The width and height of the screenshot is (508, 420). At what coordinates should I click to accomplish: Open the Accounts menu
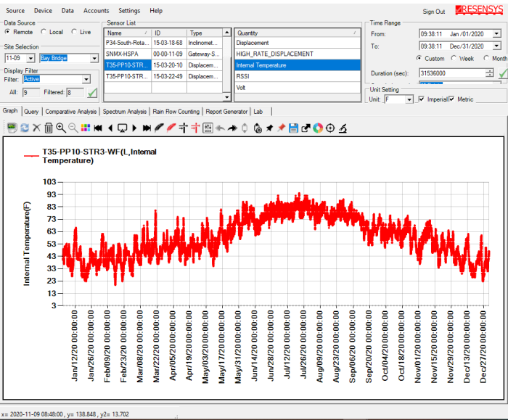pyautogui.click(x=96, y=11)
